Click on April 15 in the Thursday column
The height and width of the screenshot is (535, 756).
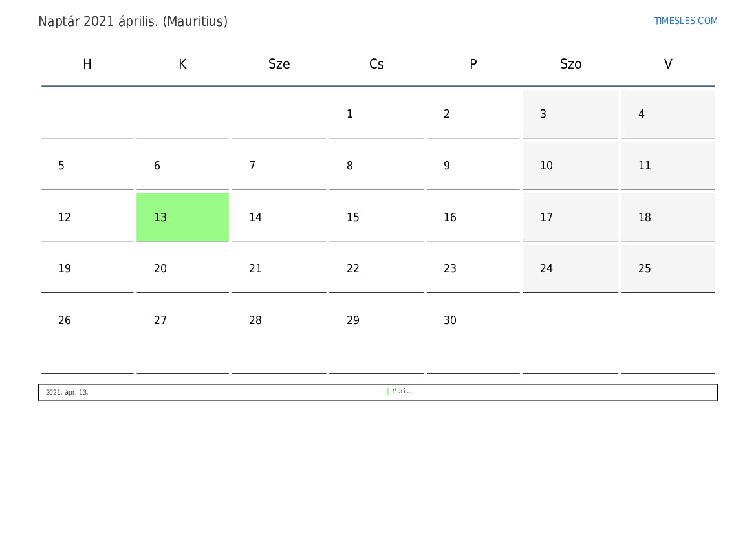(376, 217)
